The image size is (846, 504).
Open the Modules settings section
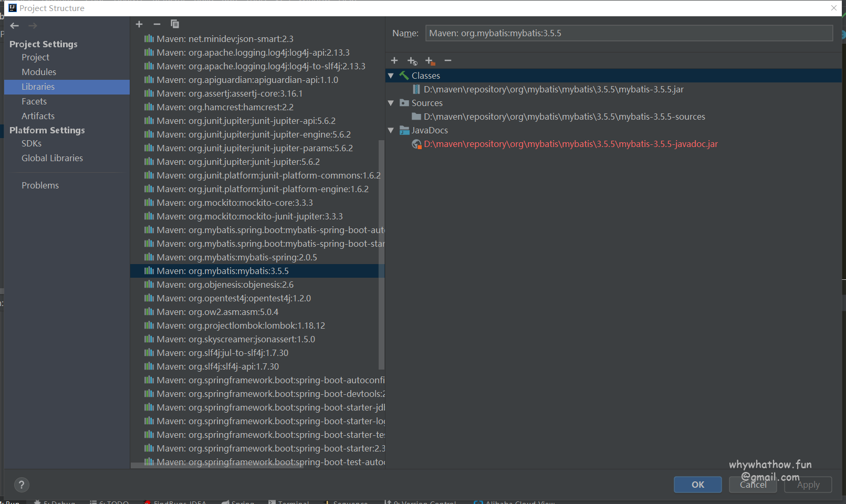point(39,72)
